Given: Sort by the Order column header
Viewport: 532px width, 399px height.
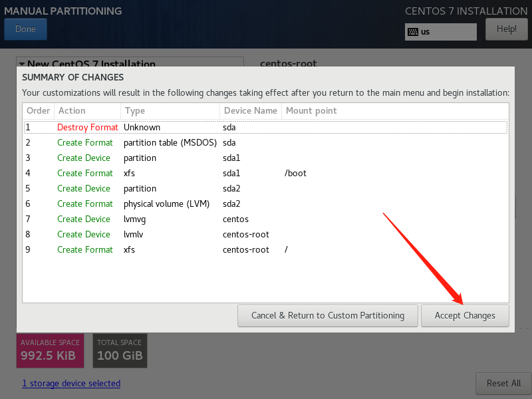Looking at the screenshot, I should [39, 111].
